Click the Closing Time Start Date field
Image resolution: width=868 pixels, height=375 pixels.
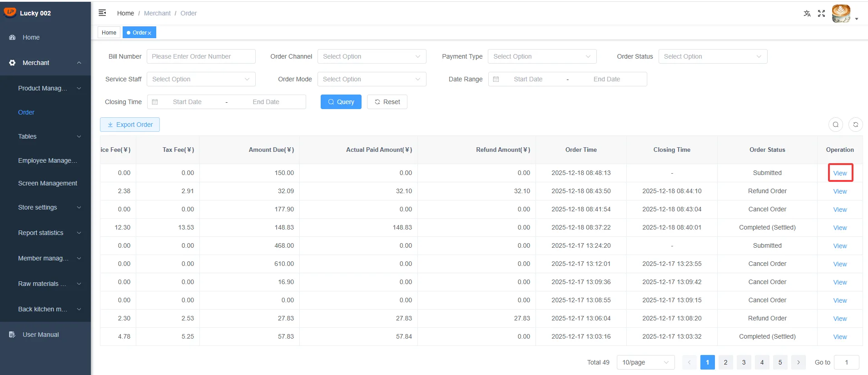pos(187,102)
